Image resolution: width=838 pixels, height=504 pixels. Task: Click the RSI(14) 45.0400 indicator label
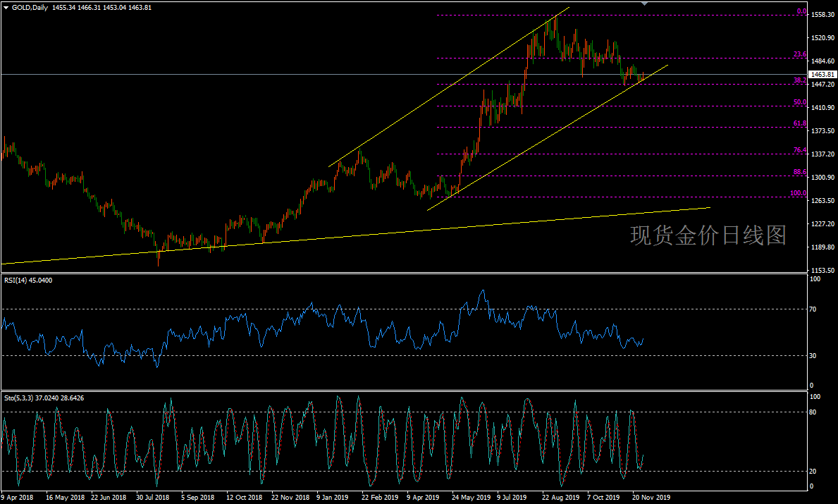28,281
